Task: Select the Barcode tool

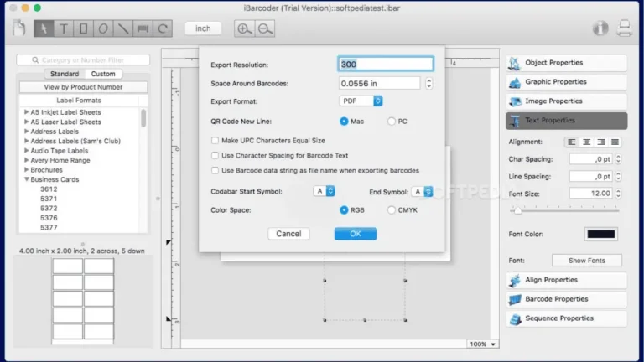Action: point(143,28)
